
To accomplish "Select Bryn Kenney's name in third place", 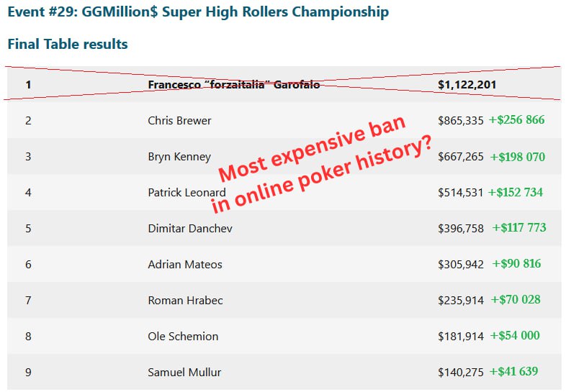I will [x=179, y=157].
